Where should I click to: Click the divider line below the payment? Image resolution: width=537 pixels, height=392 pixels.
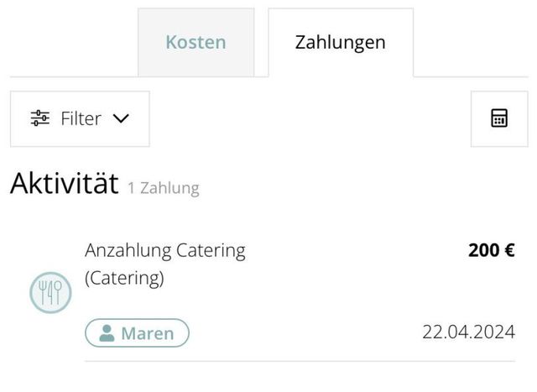coord(300,362)
